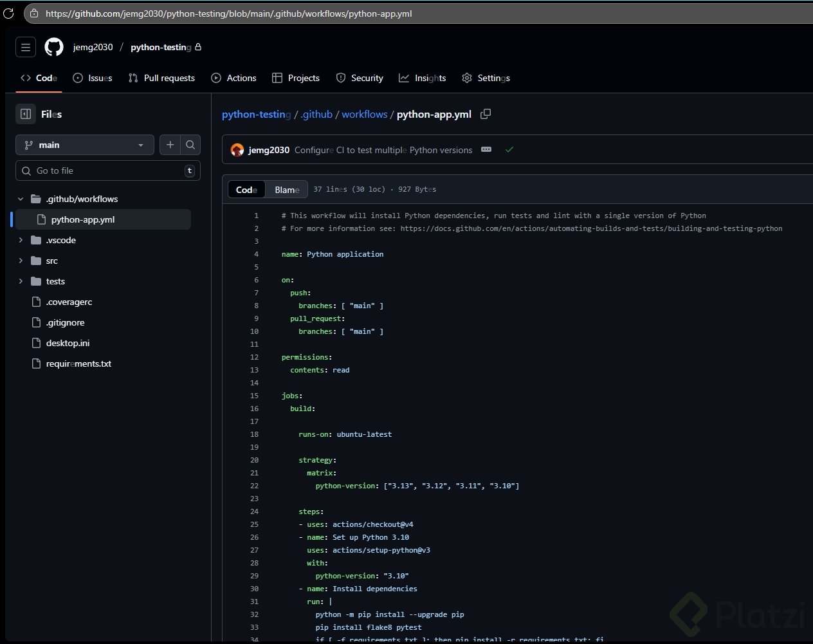The image size is (813, 644).
Task: Switch to Blame view
Action: [287, 190]
